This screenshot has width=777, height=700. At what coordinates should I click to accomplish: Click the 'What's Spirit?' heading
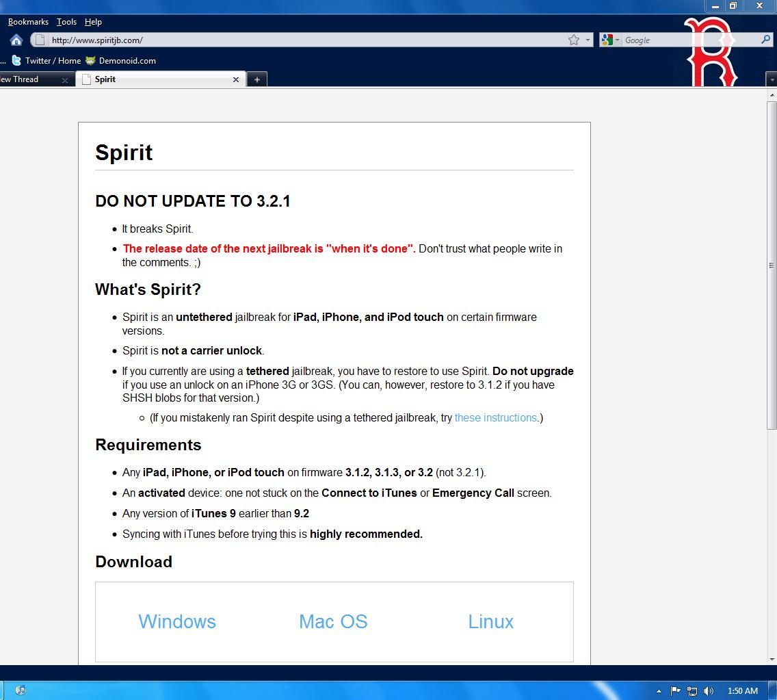click(148, 289)
